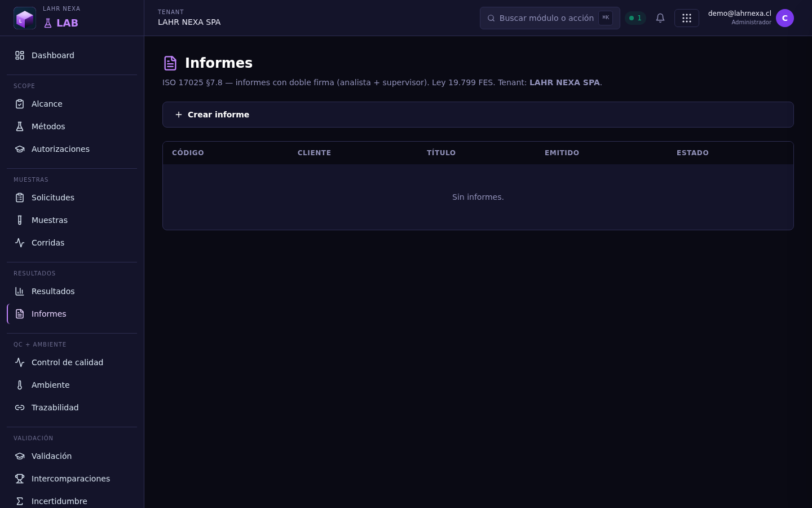
Task: Open the notifications bell
Action: click(x=660, y=18)
